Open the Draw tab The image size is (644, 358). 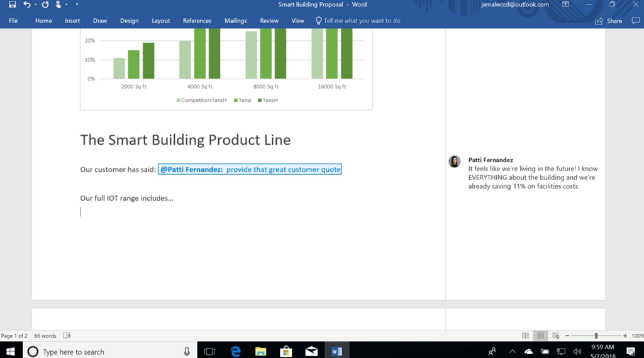(x=100, y=21)
